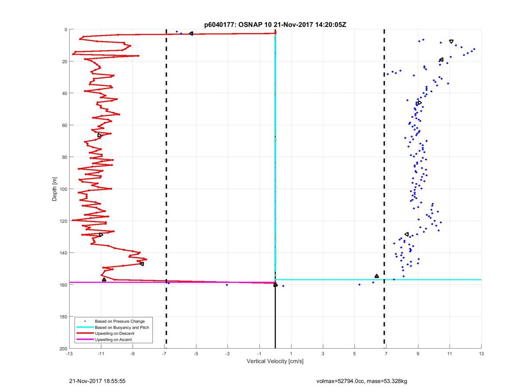Click the triangle marker near 8.3 cm/s at 128 m depth
Image resolution: width=532 pixels, height=392 pixels.
click(x=407, y=234)
